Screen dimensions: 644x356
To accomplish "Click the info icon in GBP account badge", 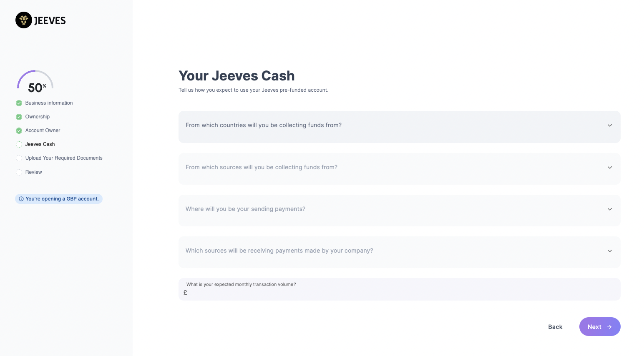I will coord(21,199).
